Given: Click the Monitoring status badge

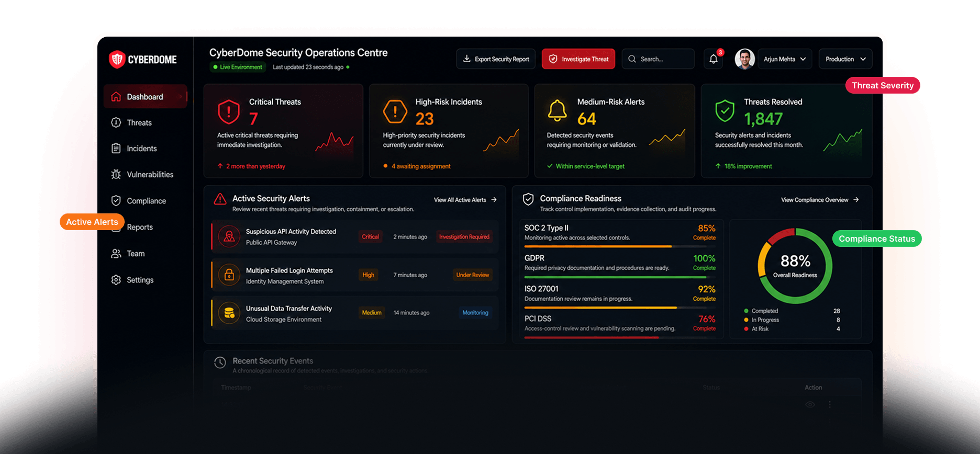Looking at the screenshot, I should 475,313.
